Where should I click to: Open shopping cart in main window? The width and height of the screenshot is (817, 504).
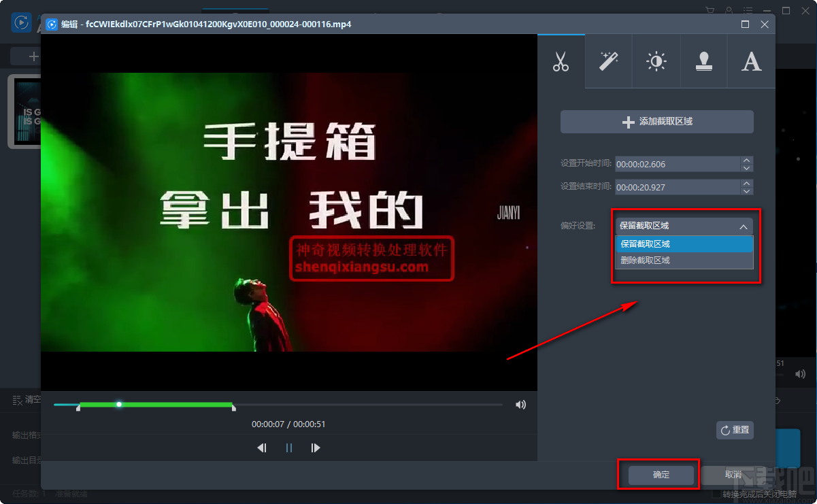coord(711,11)
